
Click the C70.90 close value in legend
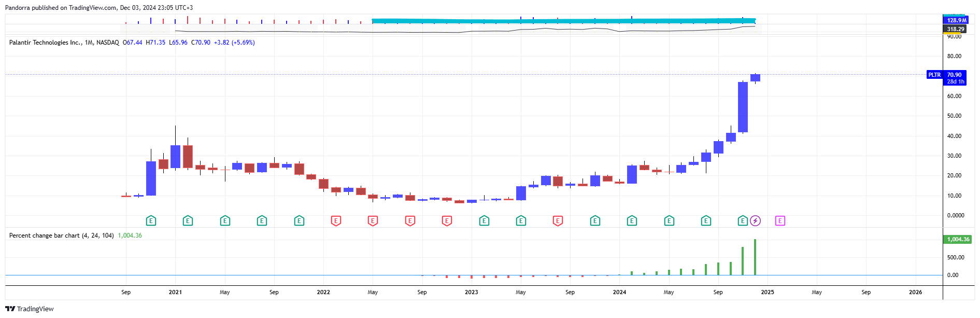pyautogui.click(x=201, y=43)
